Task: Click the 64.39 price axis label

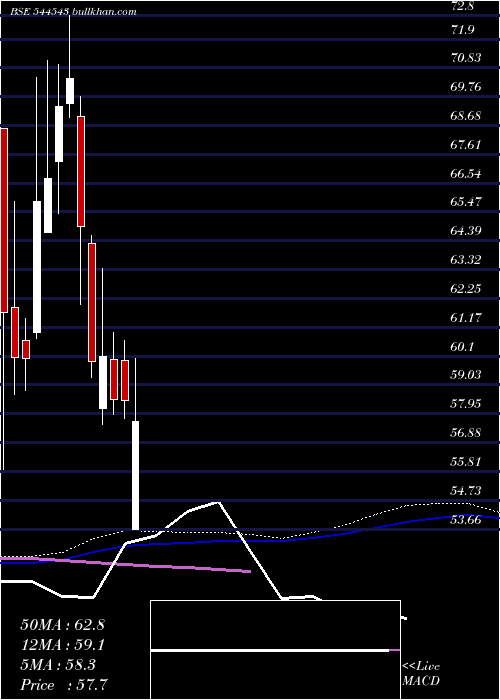Action: [x=466, y=231]
